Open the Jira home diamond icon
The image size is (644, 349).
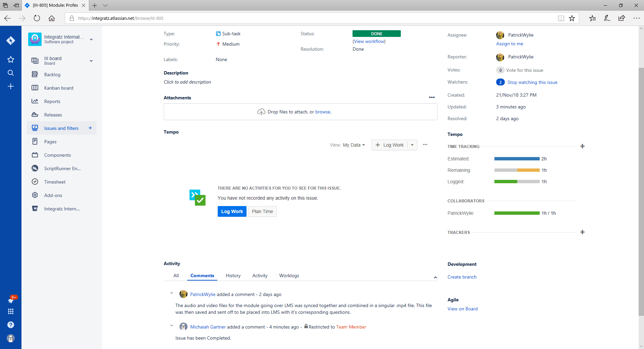pos(11,41)
